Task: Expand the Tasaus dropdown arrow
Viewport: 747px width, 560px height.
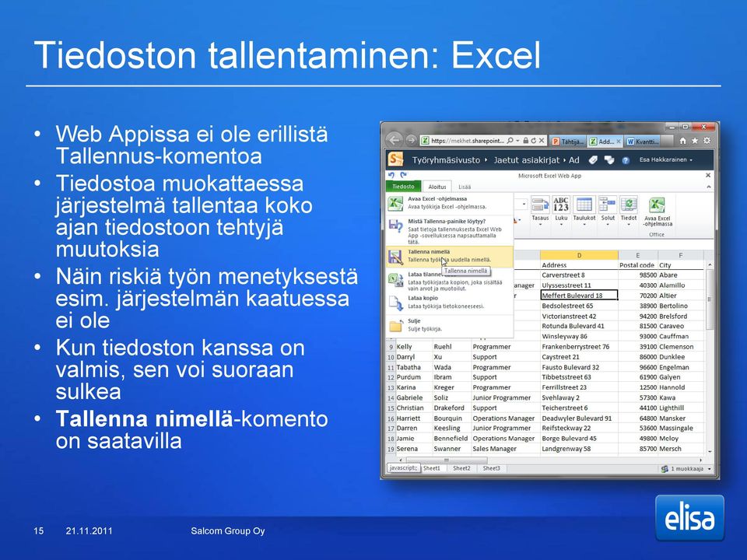Action: (540, 224)
